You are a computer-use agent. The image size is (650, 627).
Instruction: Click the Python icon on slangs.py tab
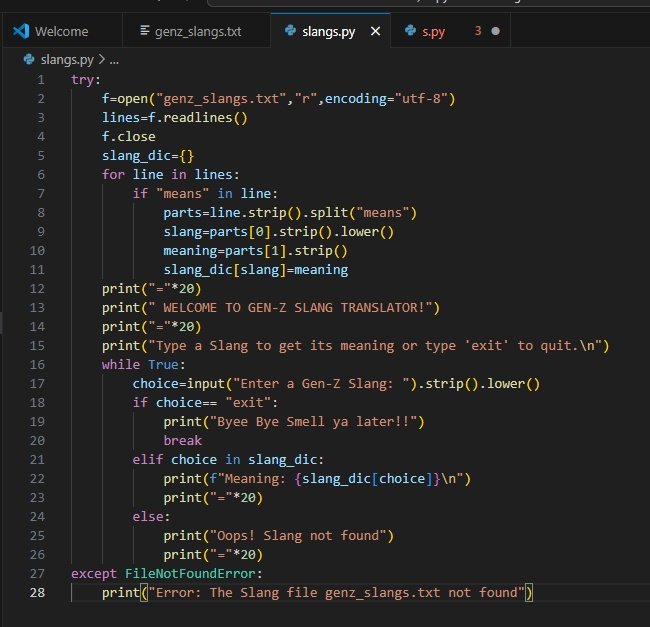(290, 30)
